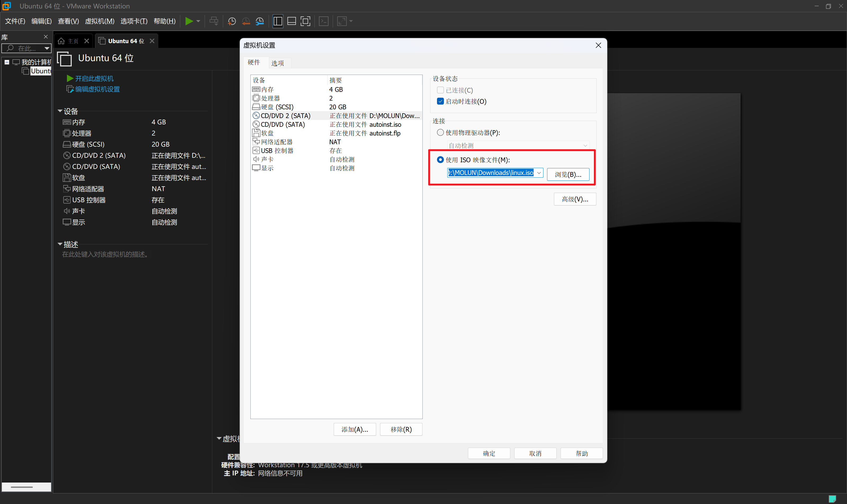Click the description text placeholder field
The height and width of the screenshot is (504, 847).
[x=106, y=254]
